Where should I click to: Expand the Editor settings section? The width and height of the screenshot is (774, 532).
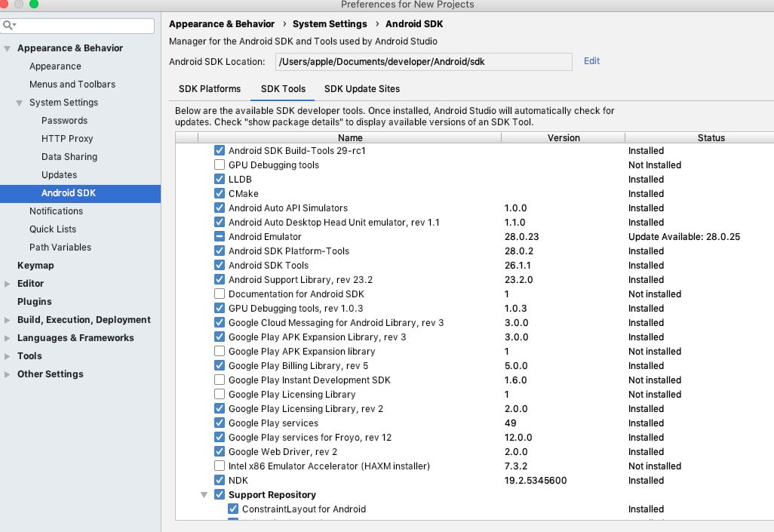pos(8,284)
